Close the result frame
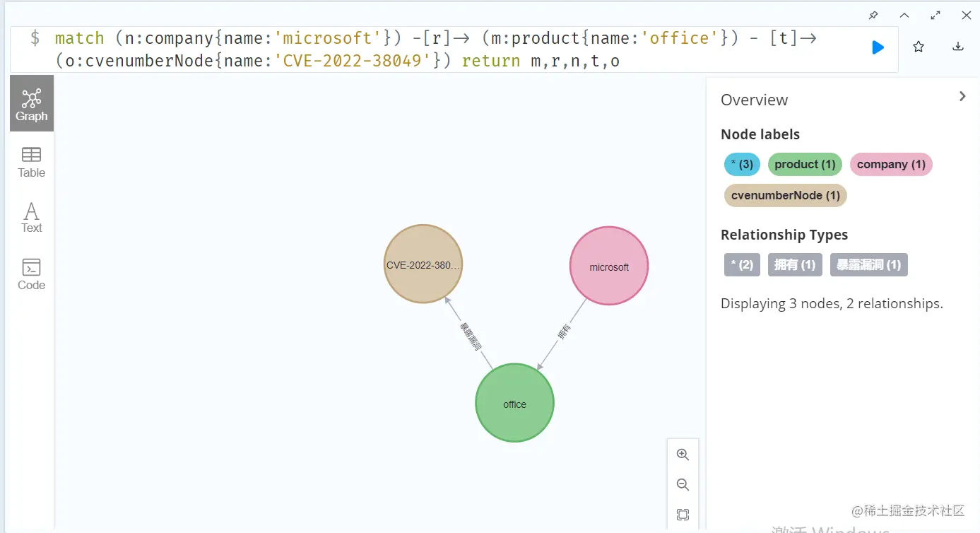Viewport: 980px width, 533px height. 967,15
